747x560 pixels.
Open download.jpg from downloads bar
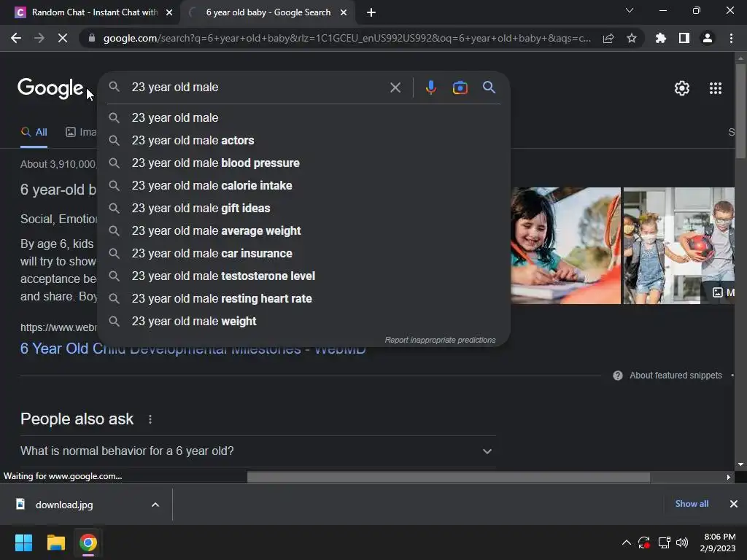point(64,505)
